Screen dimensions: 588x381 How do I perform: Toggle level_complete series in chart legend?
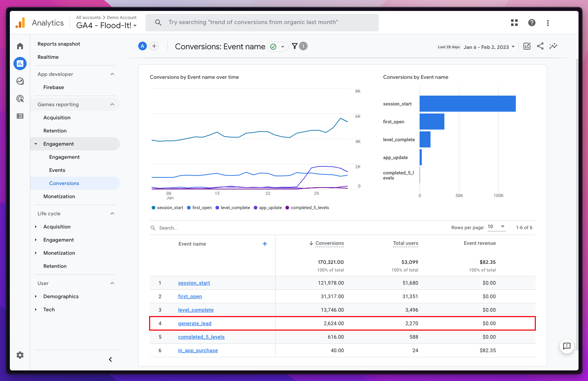(x=233, y=208)
